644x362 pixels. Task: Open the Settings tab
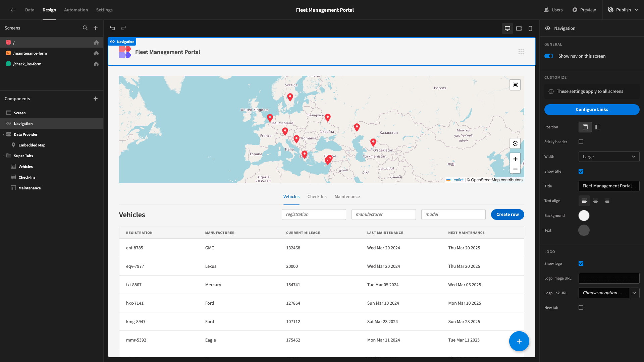[x=104, y=10]
